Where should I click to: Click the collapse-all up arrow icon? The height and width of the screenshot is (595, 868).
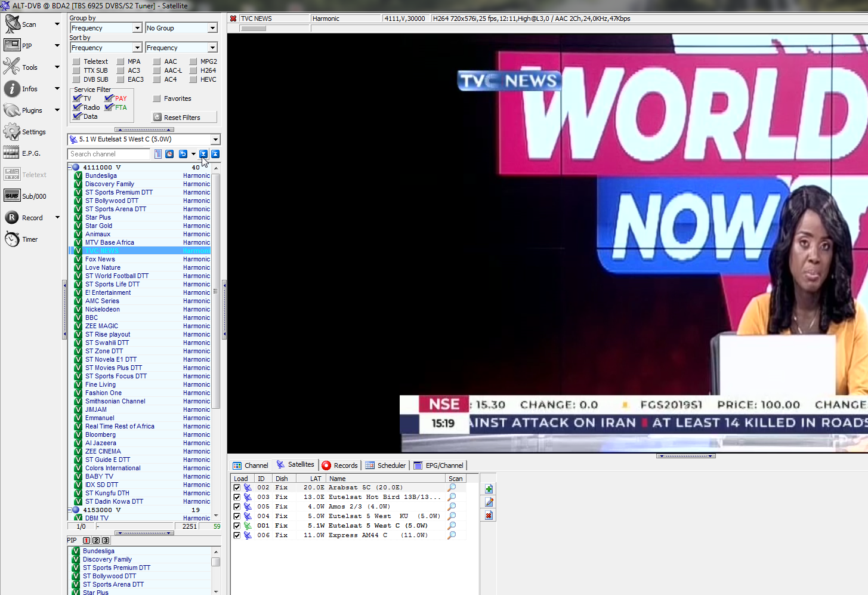point(215,154)
